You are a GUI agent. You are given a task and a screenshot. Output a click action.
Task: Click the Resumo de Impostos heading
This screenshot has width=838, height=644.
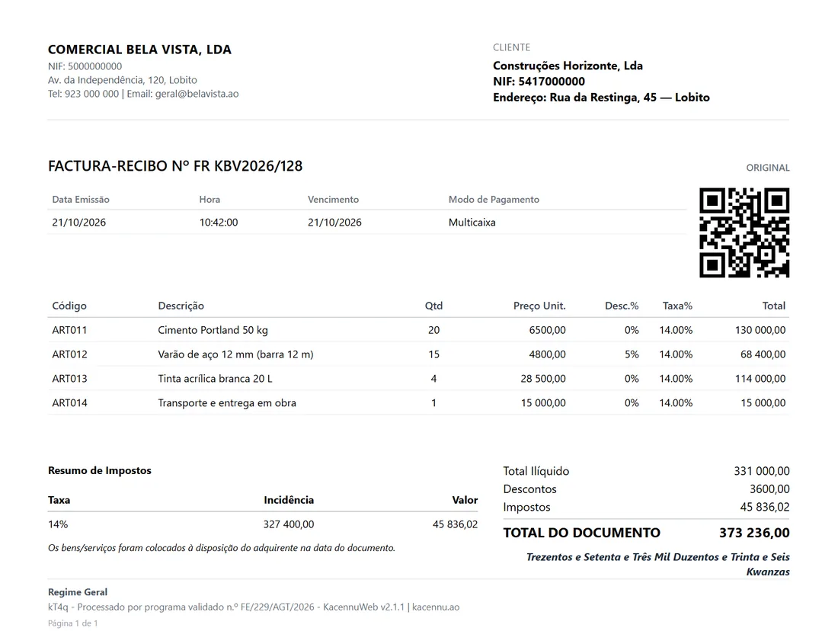tap(99, 471)
